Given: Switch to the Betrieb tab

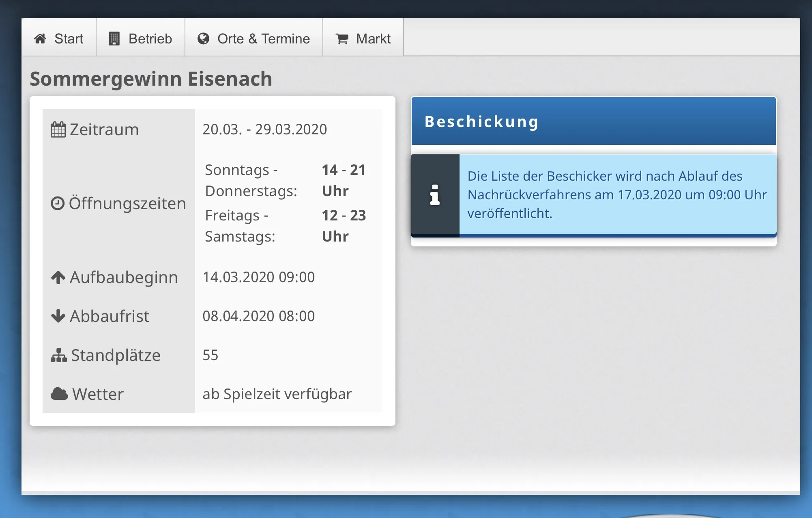Looking at the screenshot, I should pos(150,39).
